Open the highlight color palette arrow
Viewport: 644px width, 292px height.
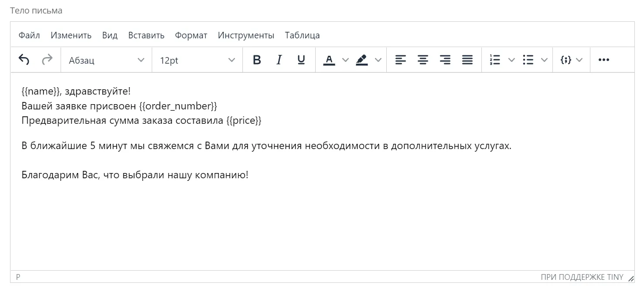[x=378, y=60]
